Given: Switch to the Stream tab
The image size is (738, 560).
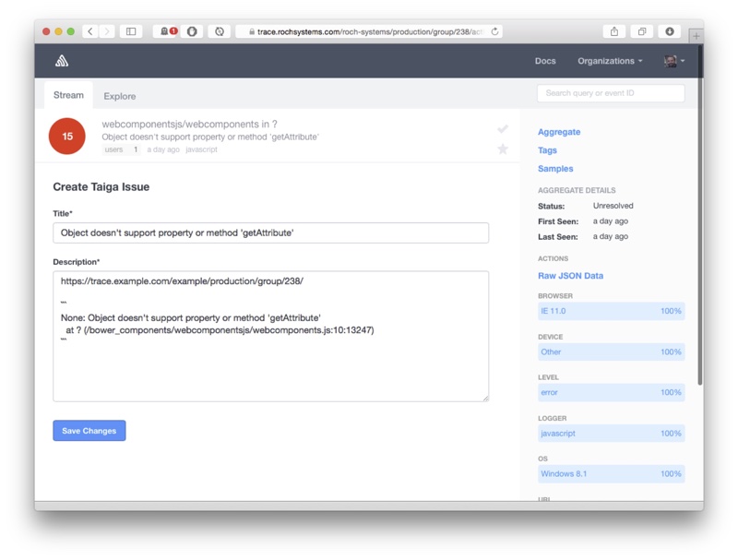Looking at the screenshot, I should coord(68,95).
